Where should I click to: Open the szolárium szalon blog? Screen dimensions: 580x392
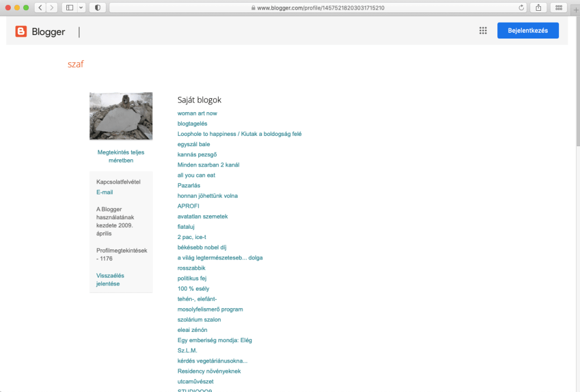point(199,319)
